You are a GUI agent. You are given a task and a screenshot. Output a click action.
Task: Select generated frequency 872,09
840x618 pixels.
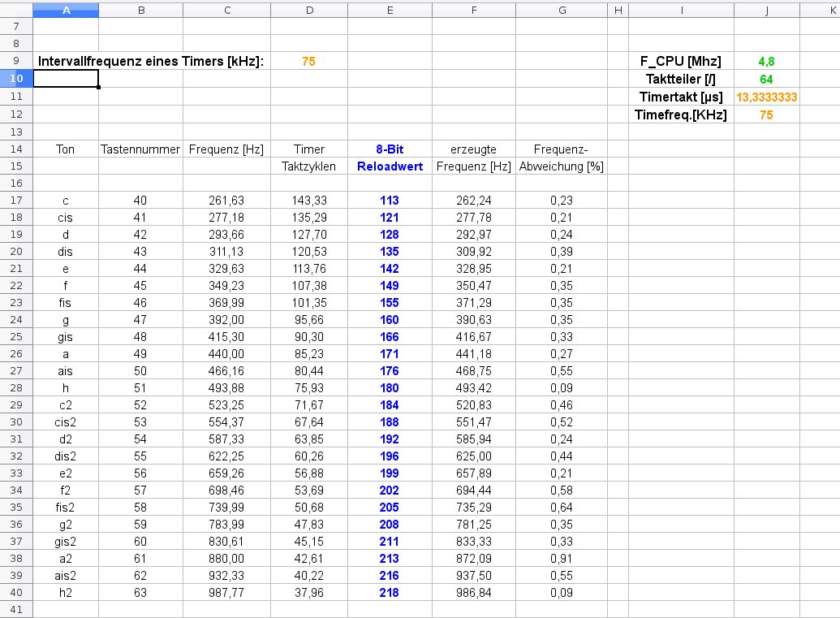tap(474, 559)
